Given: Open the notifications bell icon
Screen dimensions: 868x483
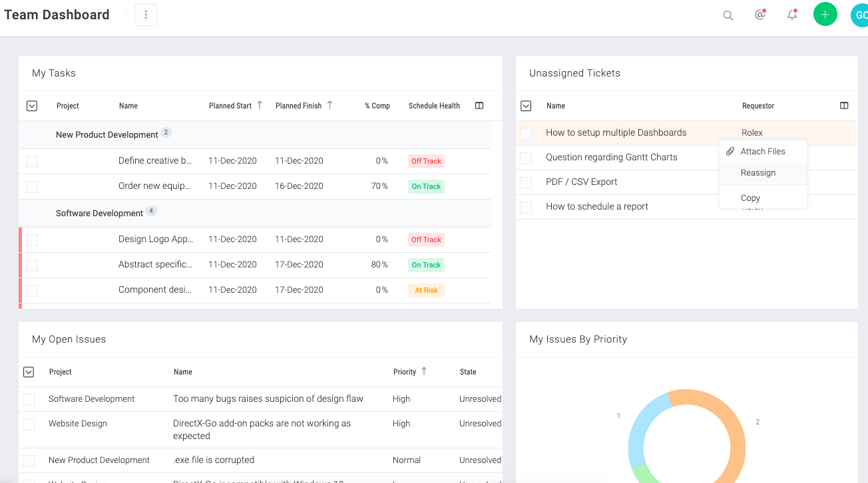Looking at the screenshot, I should tap(791, 15).
